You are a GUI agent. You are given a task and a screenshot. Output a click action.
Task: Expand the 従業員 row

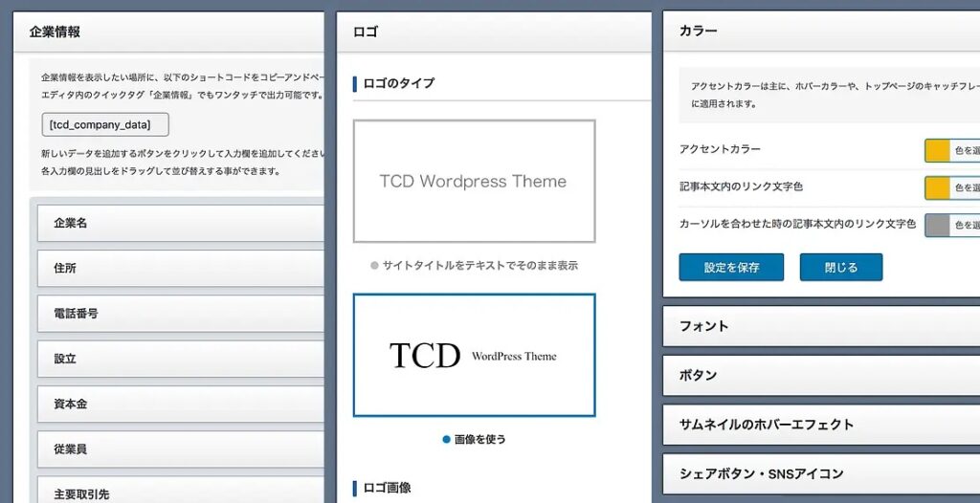click(181, 449)
